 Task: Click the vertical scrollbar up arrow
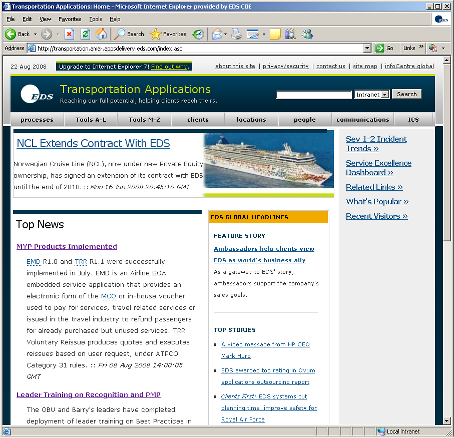(447, 60)
